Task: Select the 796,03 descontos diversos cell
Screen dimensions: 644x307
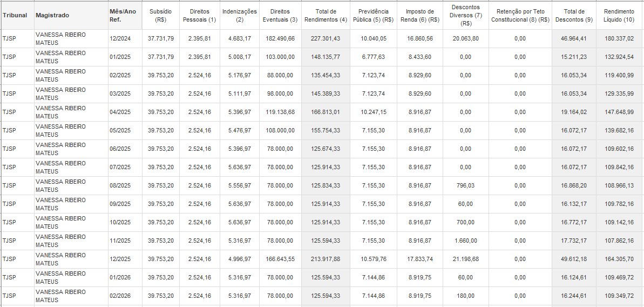Action: (466, 185)
